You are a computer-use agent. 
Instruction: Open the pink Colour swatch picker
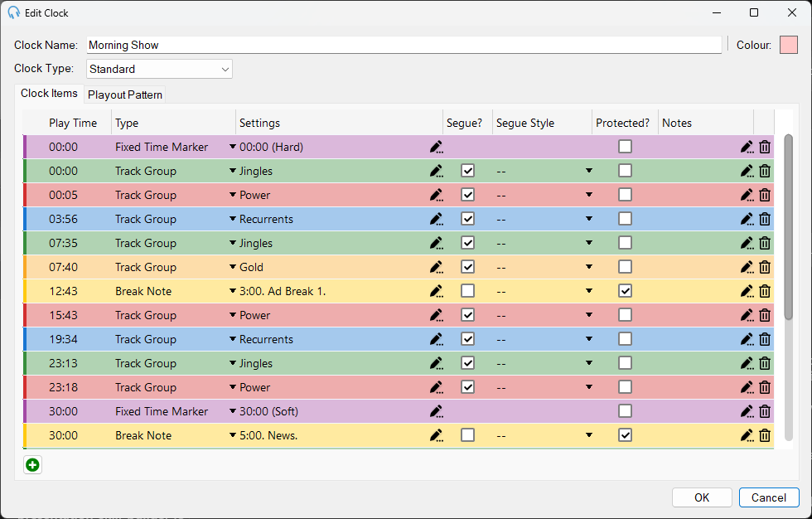coord(789,45)
